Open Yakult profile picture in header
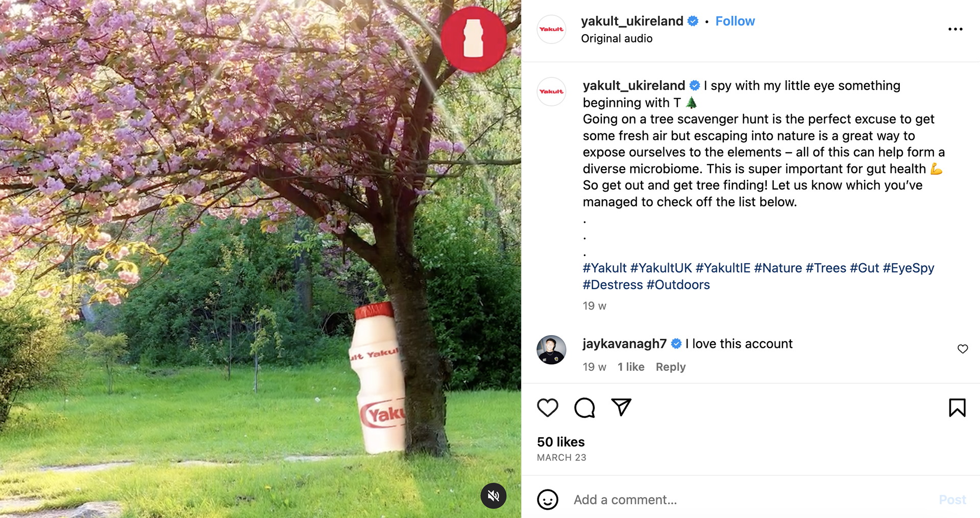The image size is (980, 518). [551, 29]
